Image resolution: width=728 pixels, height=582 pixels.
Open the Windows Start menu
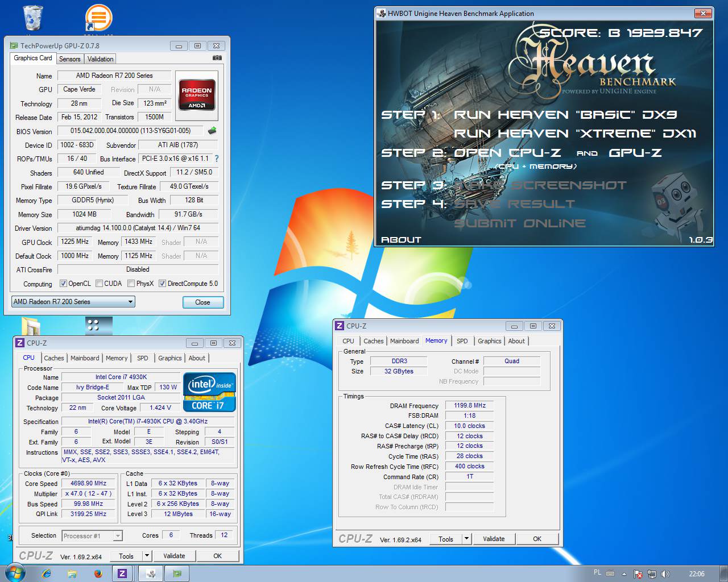pos(15,573)
